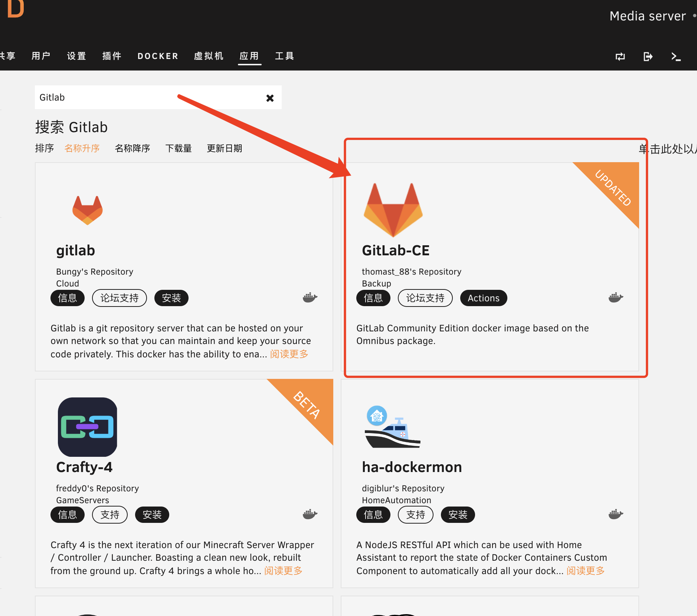The width and height of the screenshot is (697, 616).
Task: Click Docker whale icon on Crafty-4 card
Action: point(310,514)
